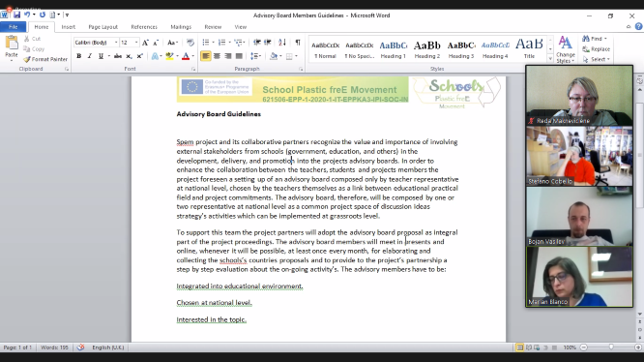Click the Save icon in quick access toolbar
Screen dimensions: 644x362
16,15
